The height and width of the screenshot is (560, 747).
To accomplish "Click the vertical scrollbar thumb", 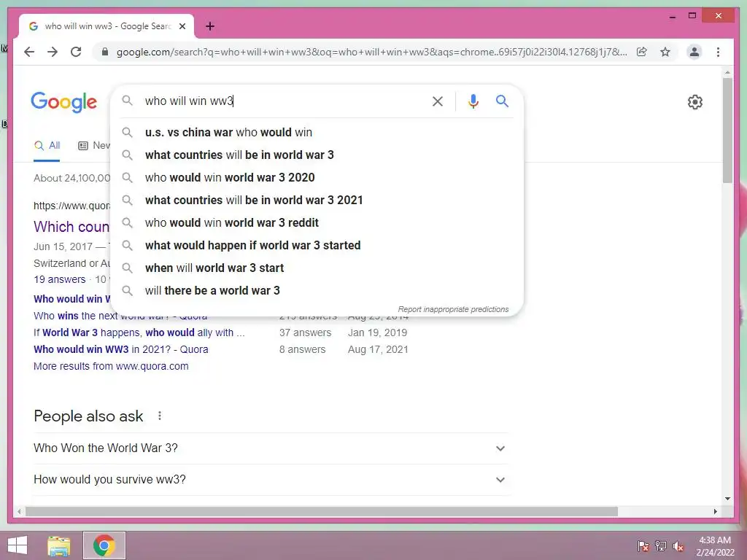I will pyautogui.click(x=727, y=130).
